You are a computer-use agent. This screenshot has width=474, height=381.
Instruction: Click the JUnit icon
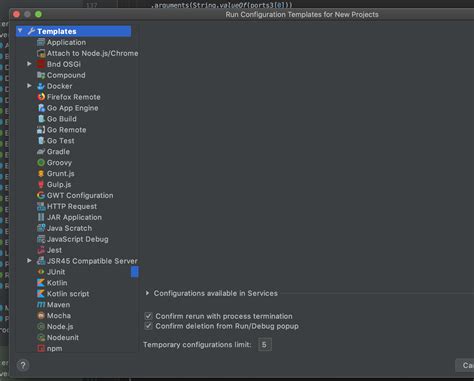pos(41,272)
